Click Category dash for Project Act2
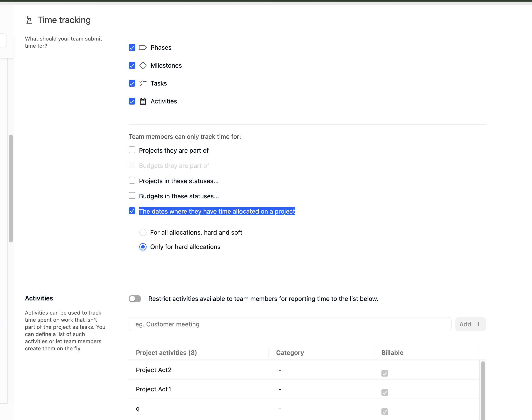532x420 pixels. coord(280,370)
